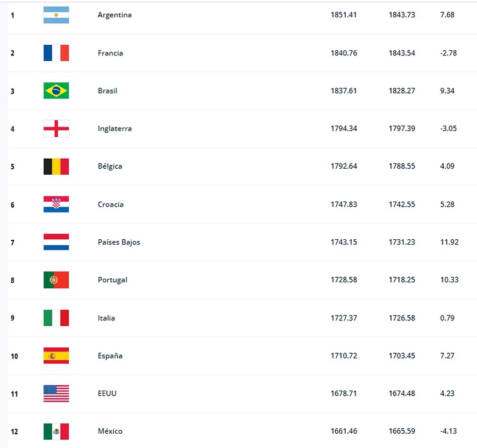
Task: Click the England flag icon
Action: point(56,128)
